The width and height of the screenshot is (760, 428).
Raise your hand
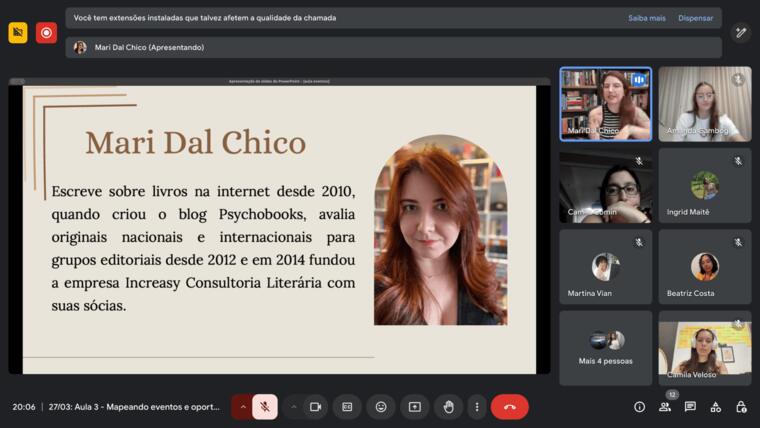coord(448,407)
